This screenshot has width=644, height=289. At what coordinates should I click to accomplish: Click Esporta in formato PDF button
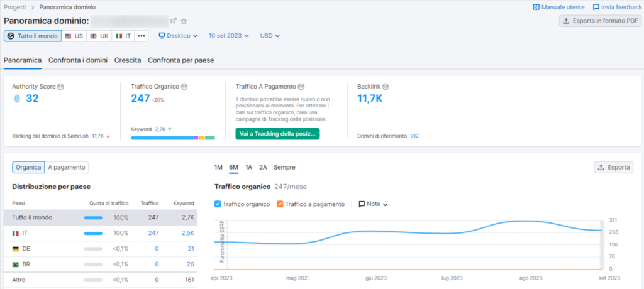600,21
